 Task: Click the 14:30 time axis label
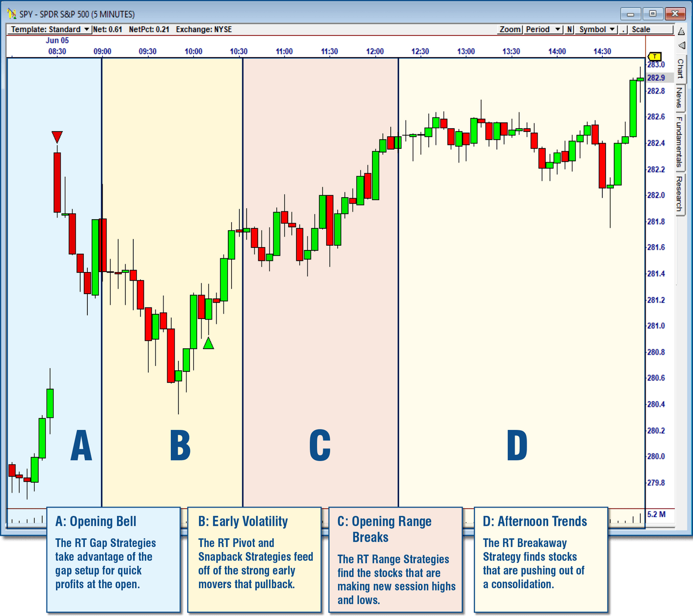coord(602,51)
